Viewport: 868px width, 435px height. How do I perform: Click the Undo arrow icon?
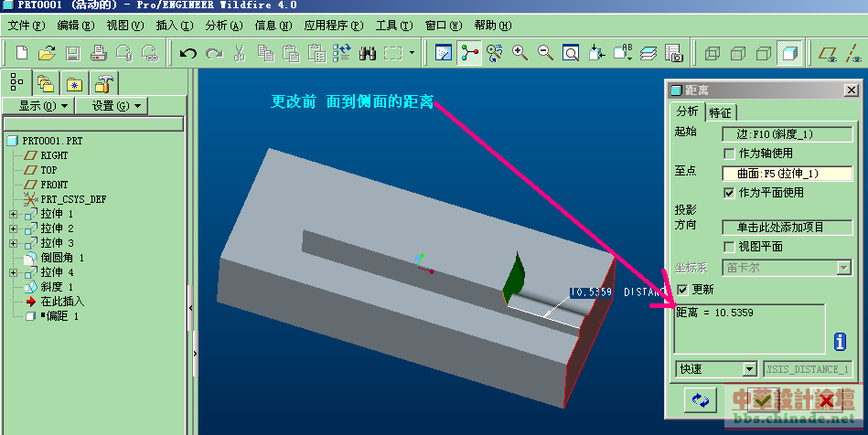188,53
